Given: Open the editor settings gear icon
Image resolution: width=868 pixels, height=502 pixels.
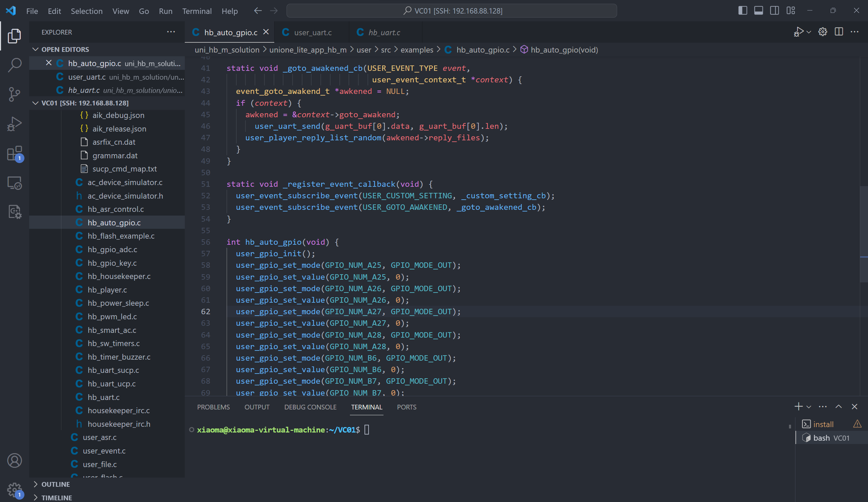Looking at the screenshot, I should (823, 32).
